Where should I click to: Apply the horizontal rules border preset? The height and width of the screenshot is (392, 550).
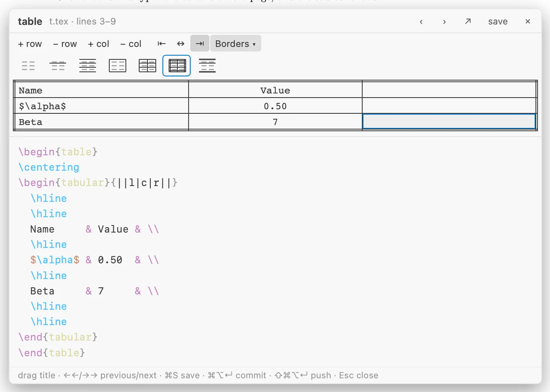pyautogui.click(x=88, y=66)
